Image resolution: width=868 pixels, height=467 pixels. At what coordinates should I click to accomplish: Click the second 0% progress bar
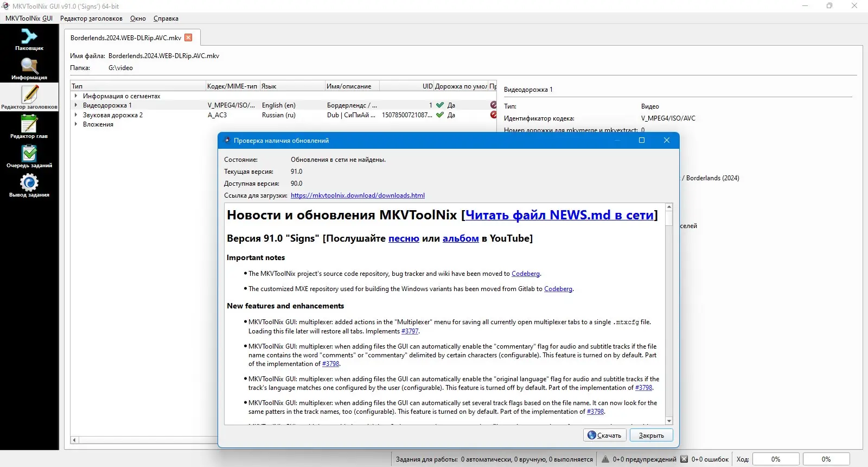tap(826, 459)
